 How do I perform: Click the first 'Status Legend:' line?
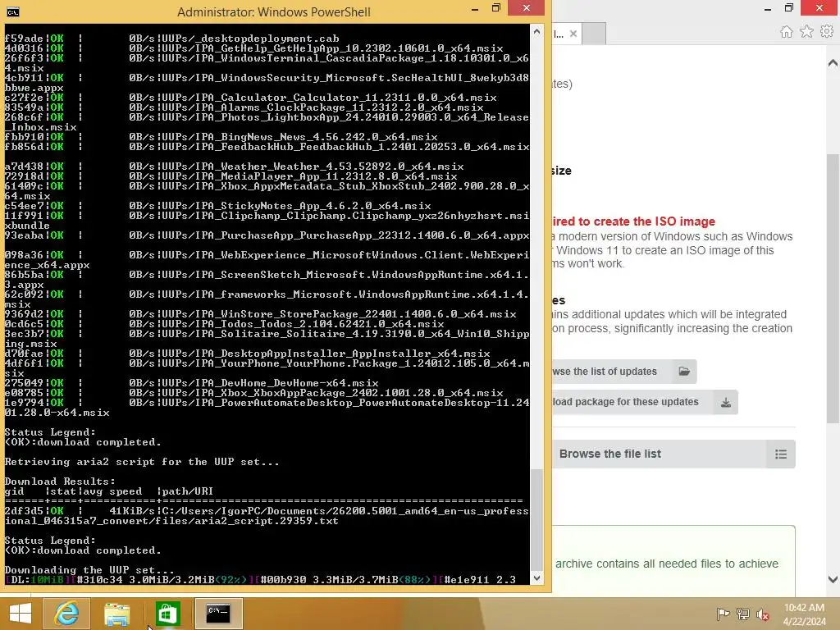coord(50,432)
